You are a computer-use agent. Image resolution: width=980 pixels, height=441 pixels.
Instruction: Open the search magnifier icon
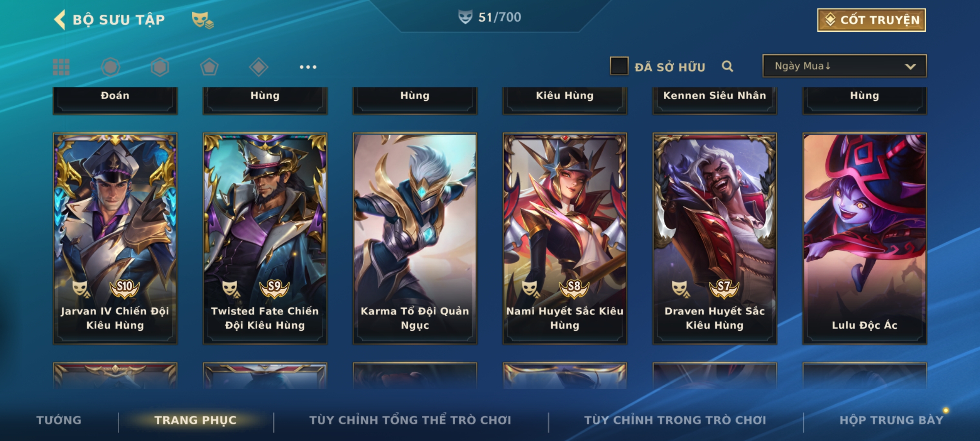point(727,66)
